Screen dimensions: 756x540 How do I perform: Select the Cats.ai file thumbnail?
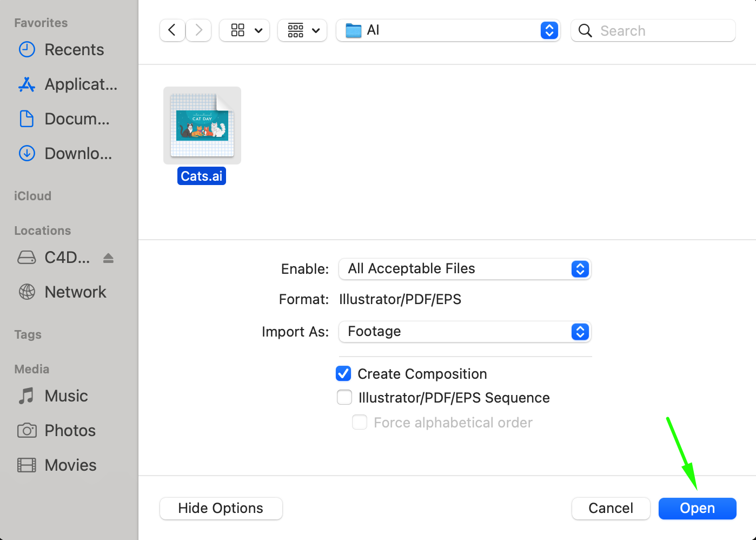pos(202,126)
